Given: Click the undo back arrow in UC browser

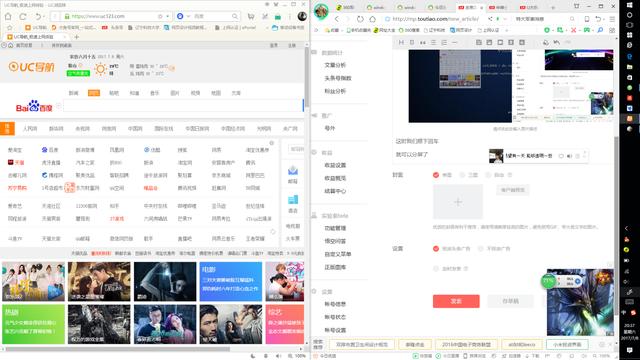Looking at the screenshot, I should [38, 16].
